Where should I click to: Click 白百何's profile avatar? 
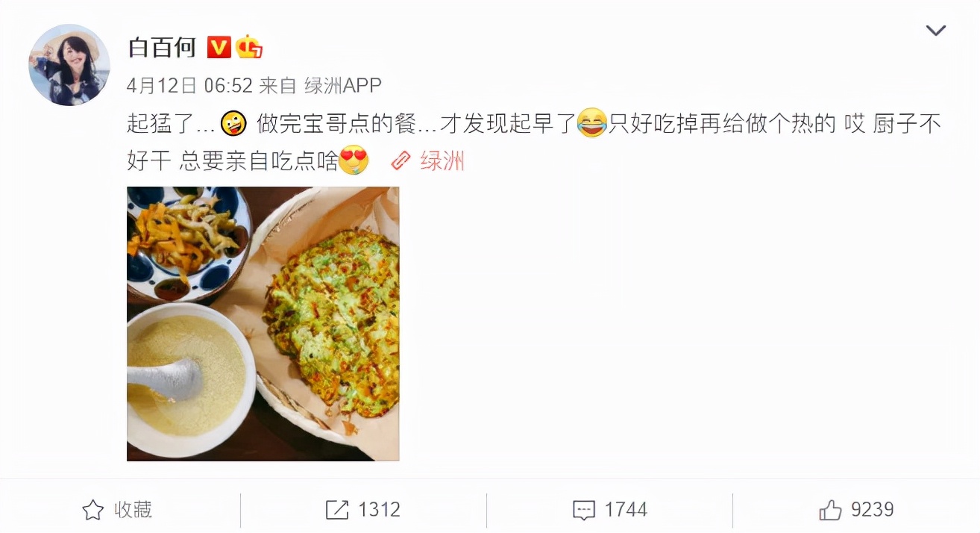(x=69, y=65)
